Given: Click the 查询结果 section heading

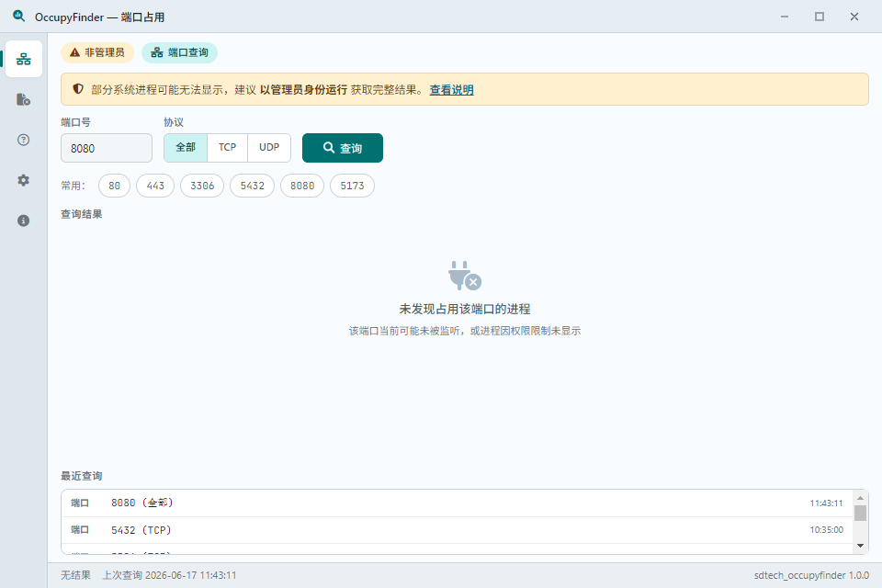Looking at the screenshot, I should (82, 214).
